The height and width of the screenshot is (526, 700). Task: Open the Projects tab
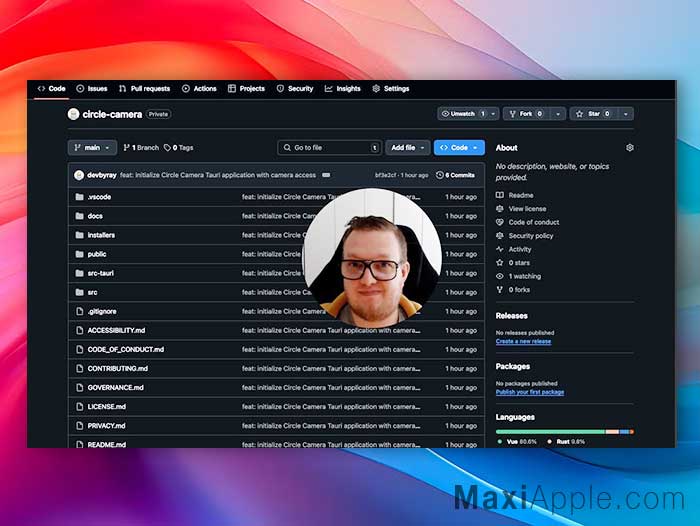pyautogui.click(x=246, y=88)
